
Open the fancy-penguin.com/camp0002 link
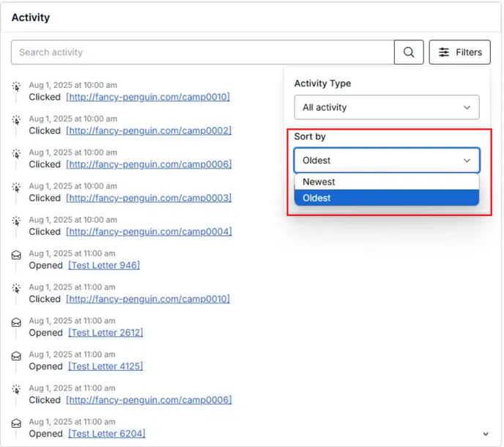click(x=149, y=130)
